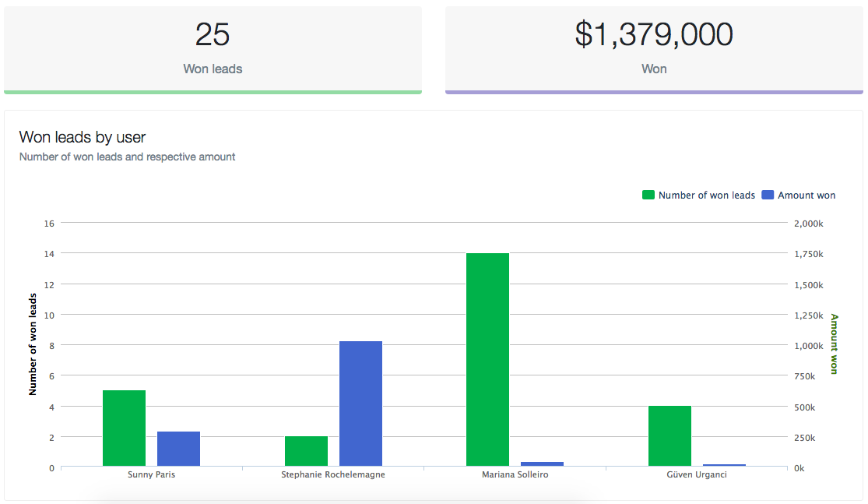Screen dimensions: 868x504
Task: Open the $1,379,000 Won total card
Action: 653,48
